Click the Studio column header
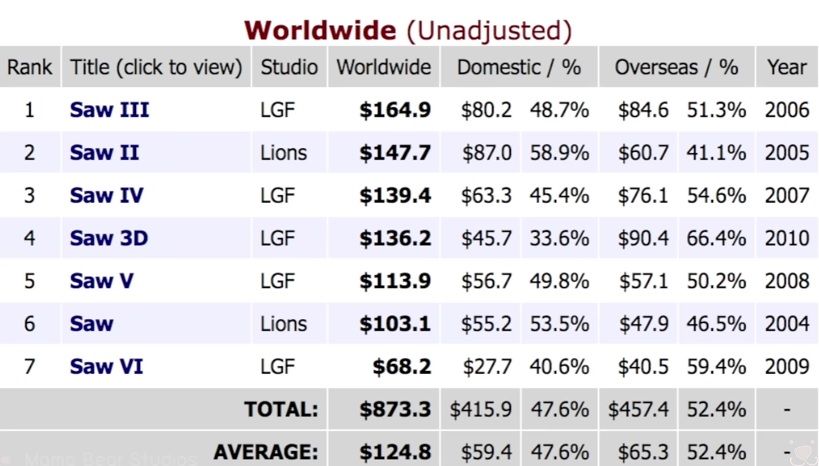This screenshot has height=466, width=819. 289,67
